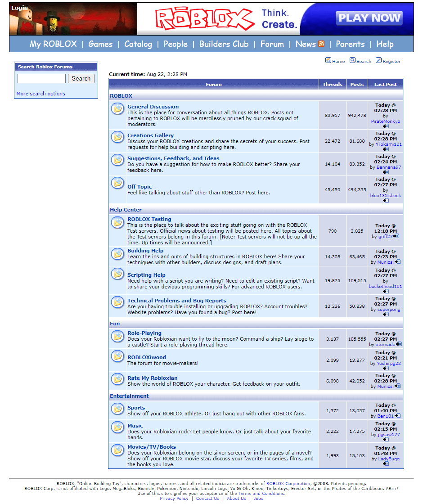Image resolution: width=423 pixels, height=504 pixels.
Task: Jump to last post icon beside Ben101
Action: click(397, 416)
